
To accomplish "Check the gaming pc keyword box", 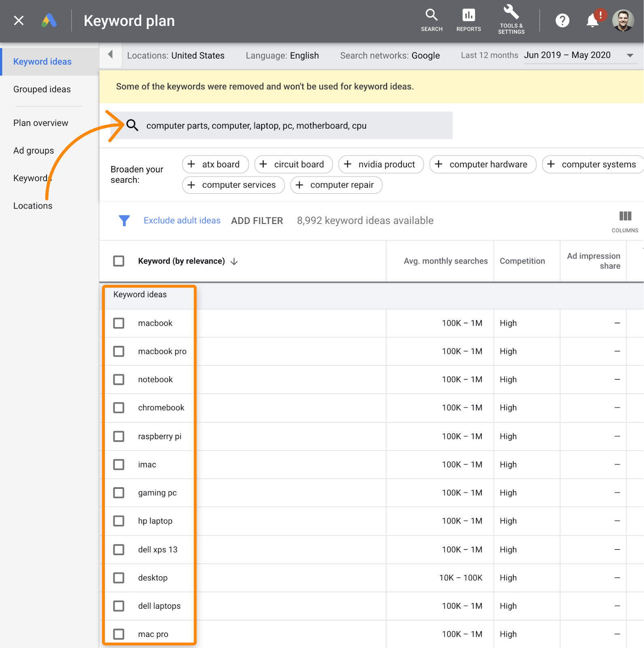I will (119, 492).
